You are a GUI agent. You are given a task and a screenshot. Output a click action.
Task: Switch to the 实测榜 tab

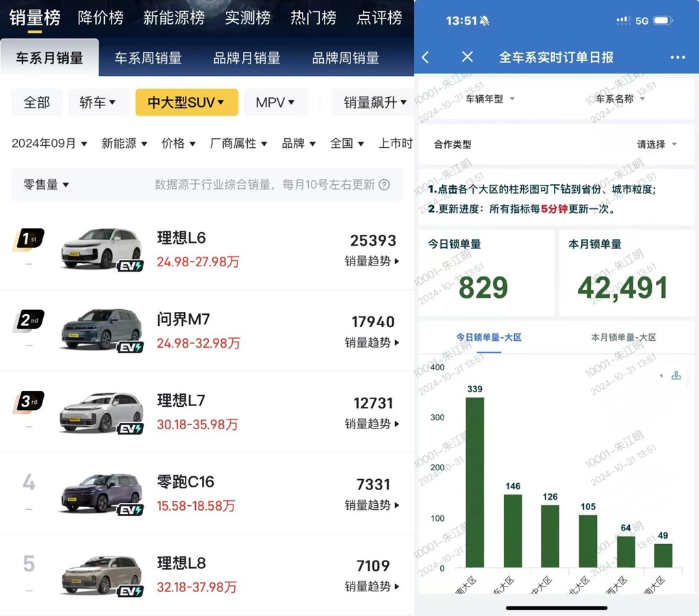click(x=247, y=18)
